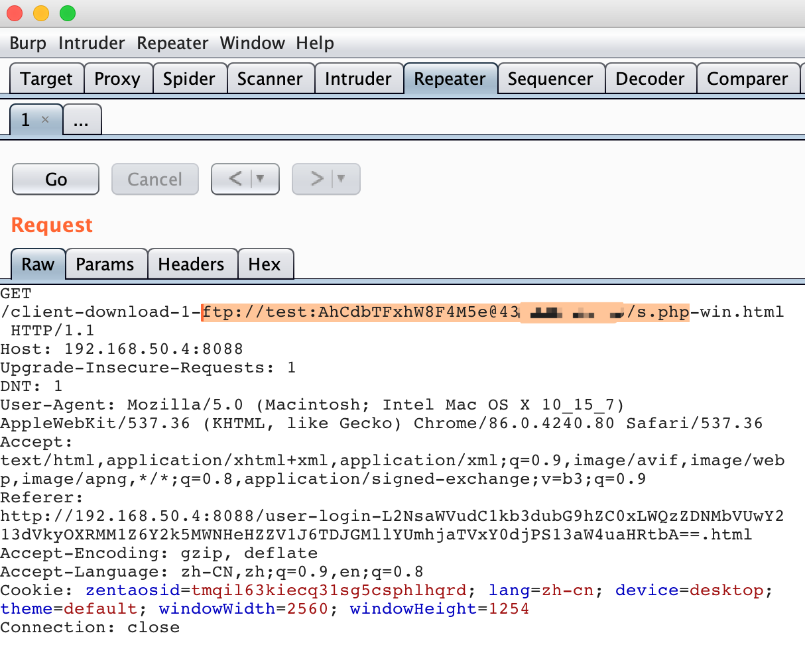This screenshot has height=672, width=805.
Task: Click the Connection: close header
Action: pos(90,628)
